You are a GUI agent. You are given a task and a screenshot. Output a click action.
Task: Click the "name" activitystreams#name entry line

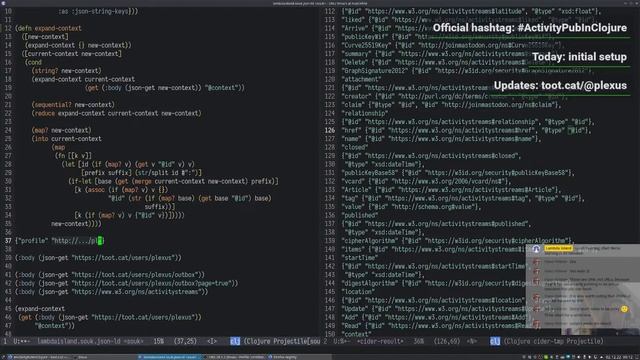click(x=441, y=139)
